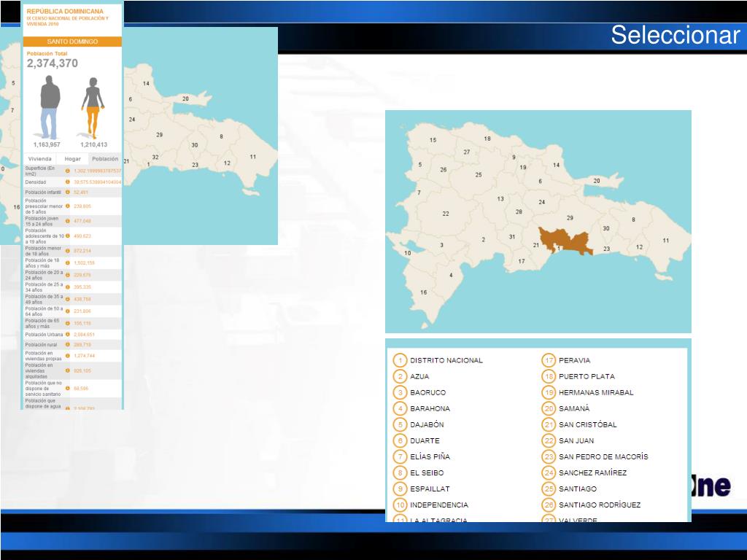
Task: Click info icon for Población de 65 años y más
Action: [68, 323]
